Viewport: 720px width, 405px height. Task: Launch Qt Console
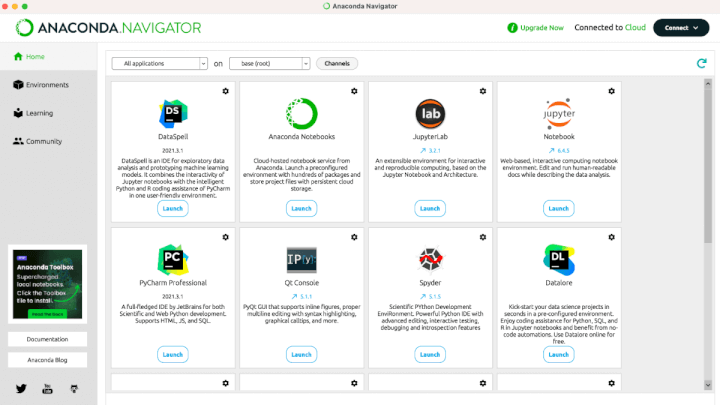pos(301,354)
